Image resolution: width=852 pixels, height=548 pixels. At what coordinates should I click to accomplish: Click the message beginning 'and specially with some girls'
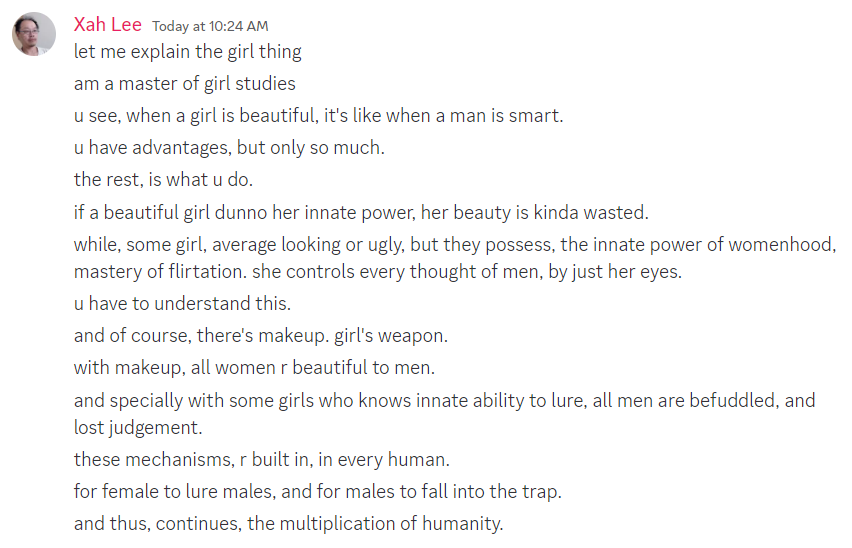click(x=444, y=401)
